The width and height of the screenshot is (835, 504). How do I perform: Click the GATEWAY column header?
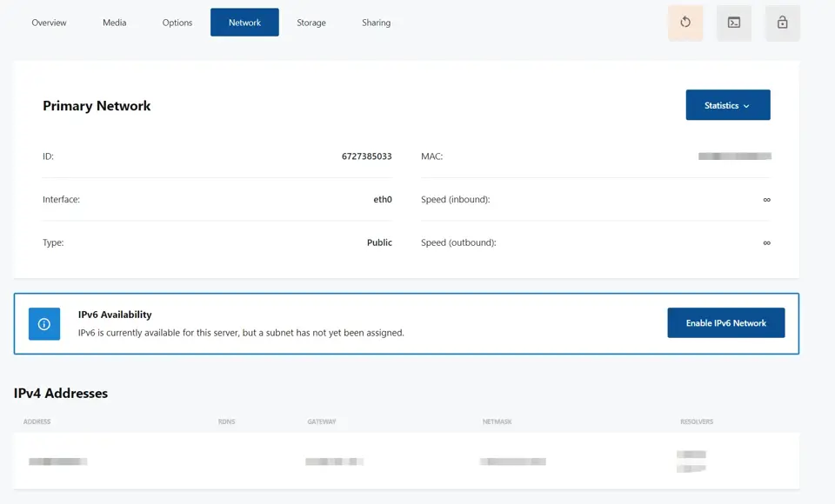click(x=322, y=421)
